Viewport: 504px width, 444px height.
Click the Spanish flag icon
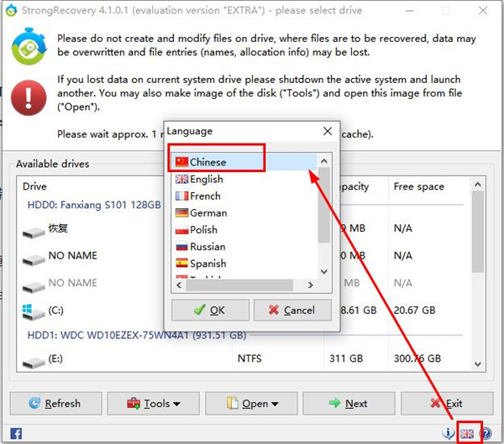click(181, 264)
